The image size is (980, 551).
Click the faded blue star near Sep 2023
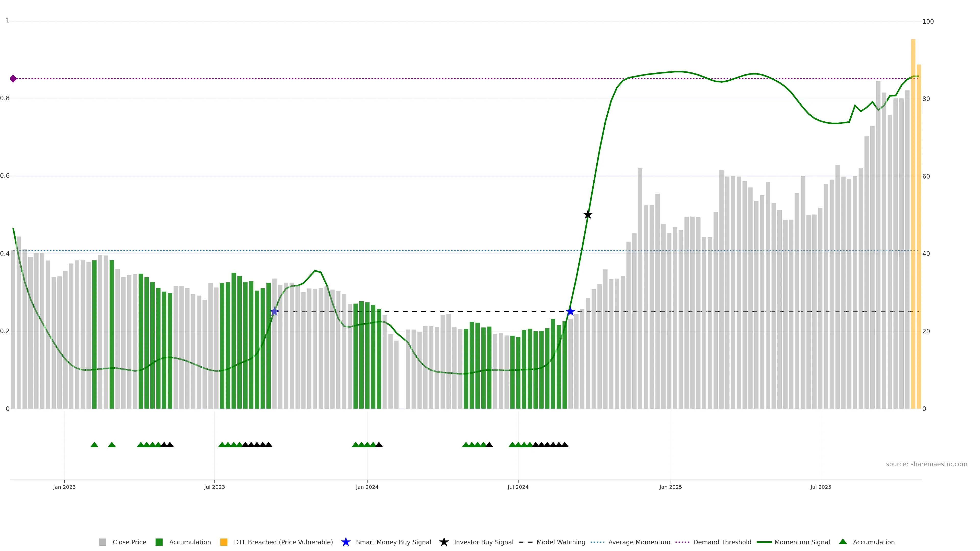[274, 312]
